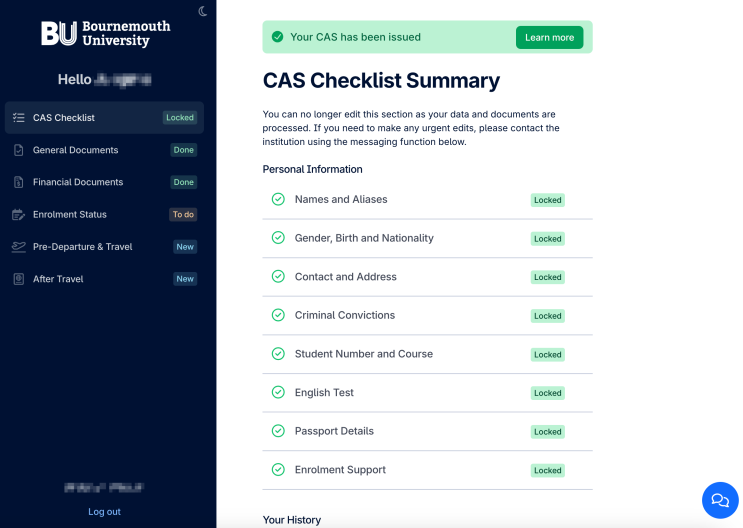The width and height of the screenshot is (743, 528).
Task: Click the Financial Documents file icon
Action: pos(18,182)
